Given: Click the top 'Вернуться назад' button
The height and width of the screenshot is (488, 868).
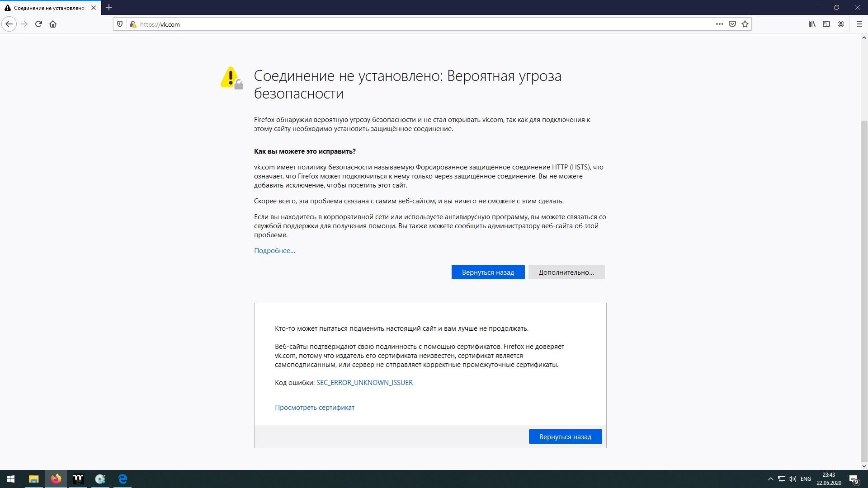Looking at the screenshot, I should pos(488,272).
